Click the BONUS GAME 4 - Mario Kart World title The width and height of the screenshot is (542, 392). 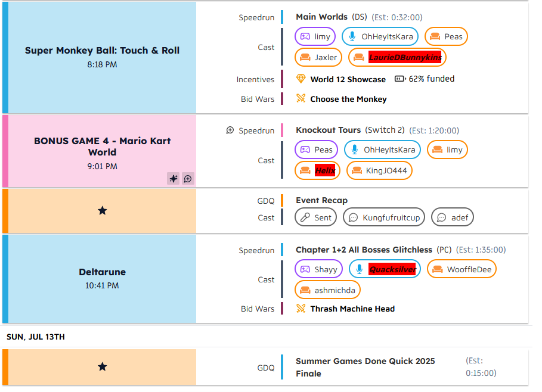[x=103, y=147]
